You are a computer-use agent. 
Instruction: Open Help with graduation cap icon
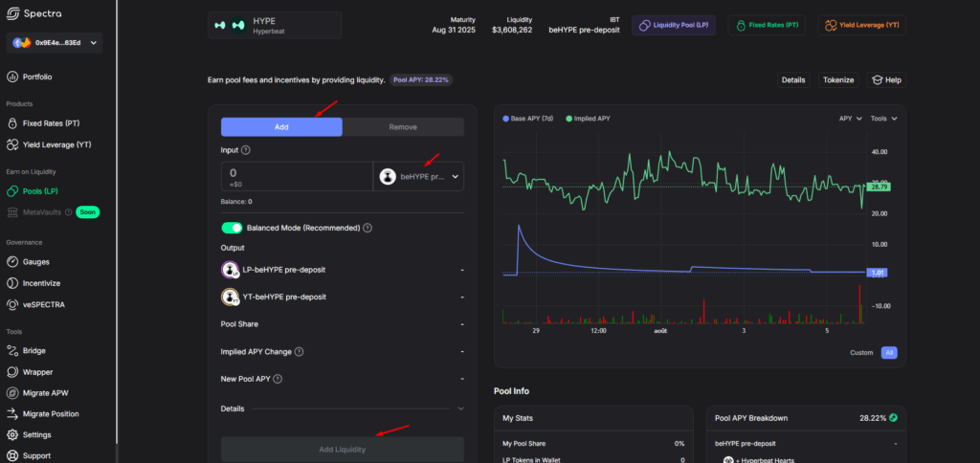click(886, 80)
